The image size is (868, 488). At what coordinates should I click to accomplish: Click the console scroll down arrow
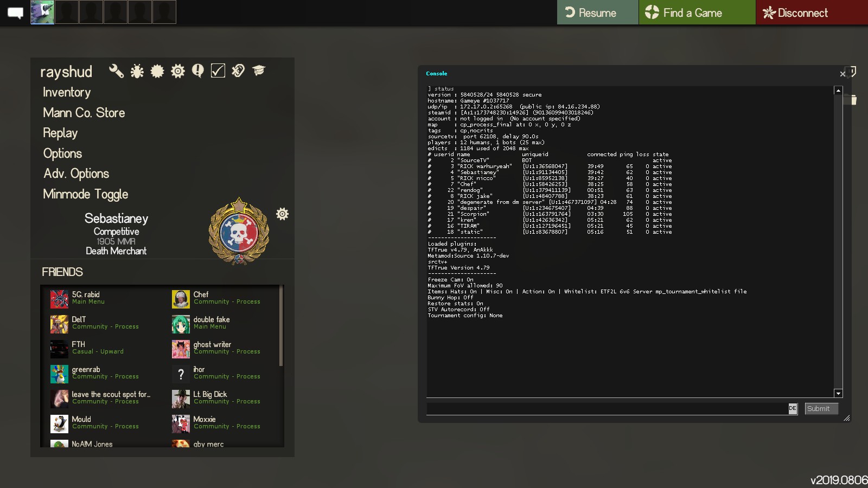tap(838, 394)
